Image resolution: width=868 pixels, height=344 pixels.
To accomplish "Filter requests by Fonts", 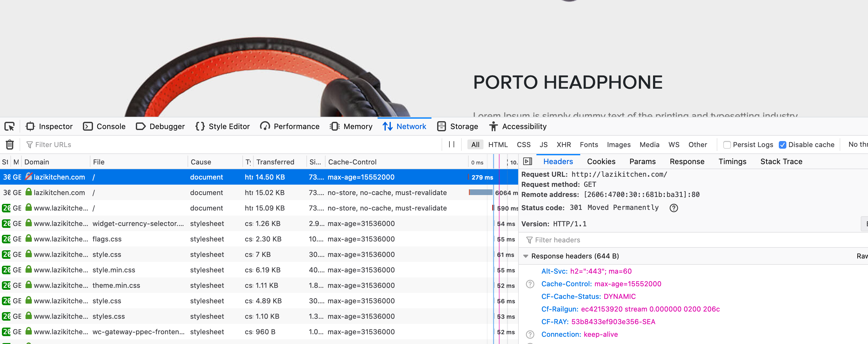I will (x=589, y=145).
